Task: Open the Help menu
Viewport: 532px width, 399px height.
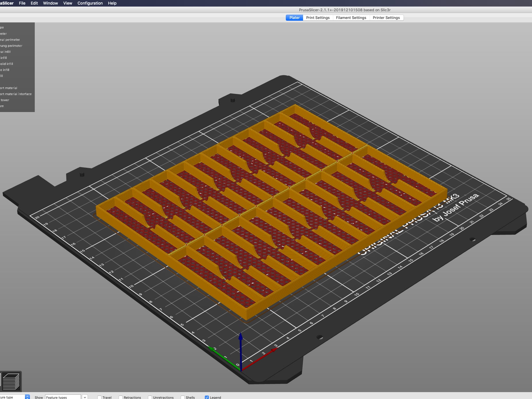Action: pos(112,3)
